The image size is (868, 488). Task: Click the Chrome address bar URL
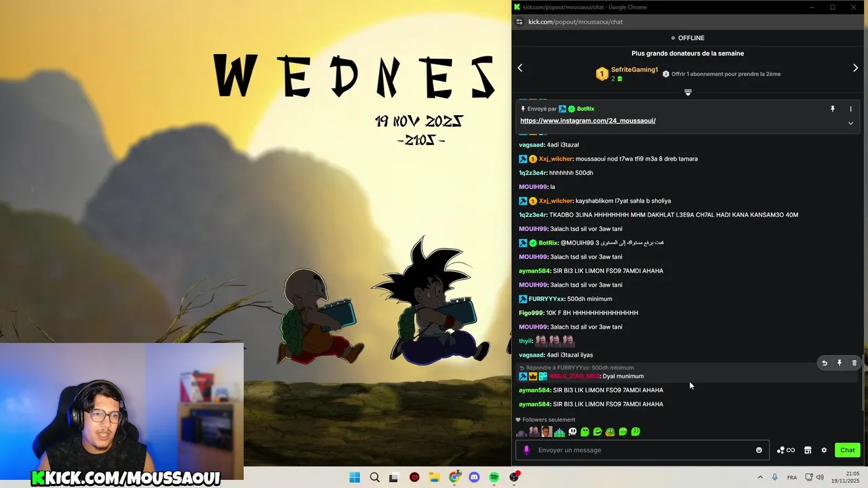click(x=575, y=22)
